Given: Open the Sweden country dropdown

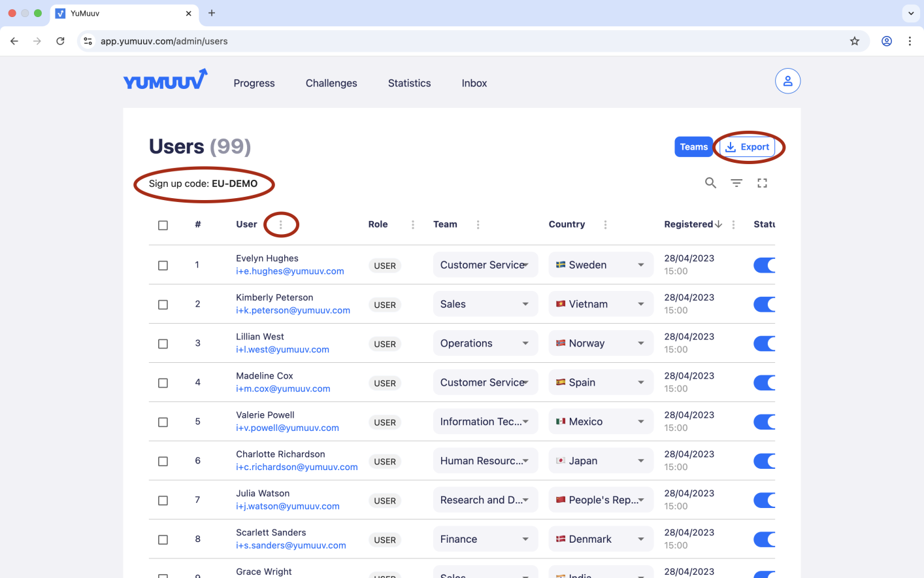Looking at the screenshot, I should [601, 265].
